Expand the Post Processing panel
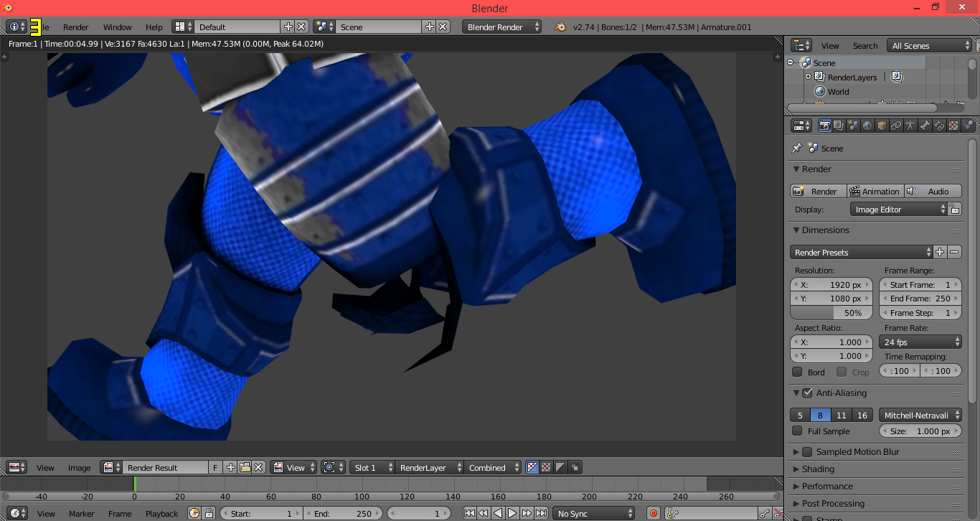 (x=796, y=503)
